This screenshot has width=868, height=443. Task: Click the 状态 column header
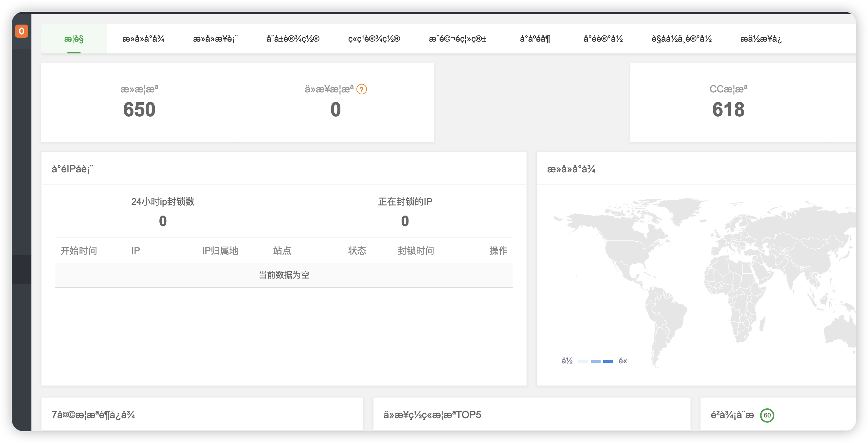pos(357,251)
